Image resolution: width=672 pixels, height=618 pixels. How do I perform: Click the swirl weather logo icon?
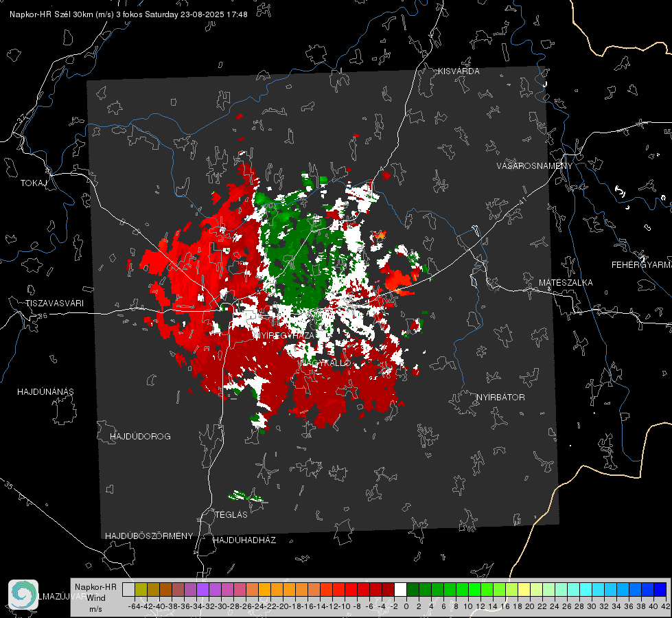[x=23, y=595]
